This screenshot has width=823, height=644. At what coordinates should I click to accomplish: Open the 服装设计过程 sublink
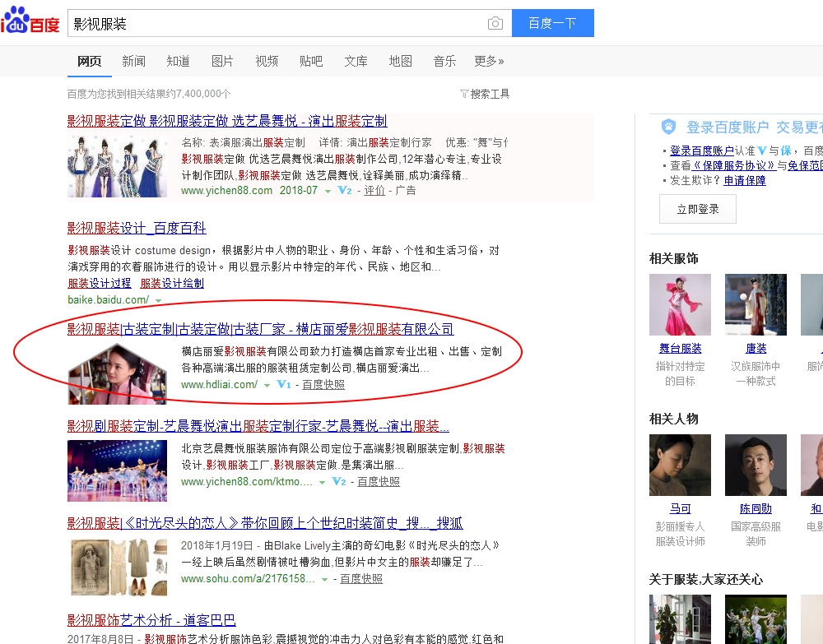[x=100, y=283]
